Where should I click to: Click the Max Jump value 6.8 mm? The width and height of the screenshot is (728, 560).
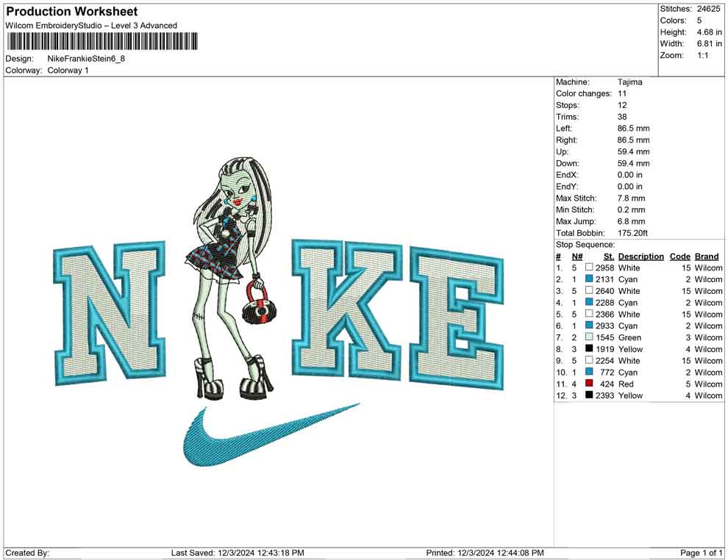click(631, 221)
